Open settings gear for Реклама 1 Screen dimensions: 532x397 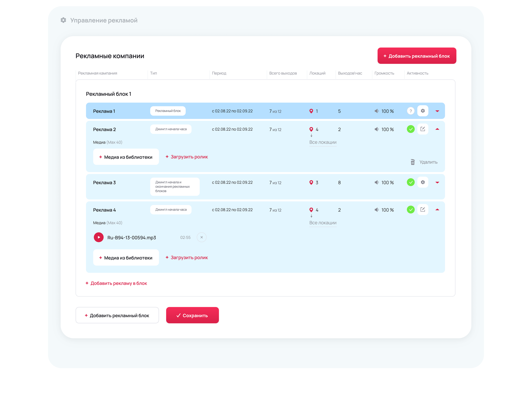click(x=422, y=111)
